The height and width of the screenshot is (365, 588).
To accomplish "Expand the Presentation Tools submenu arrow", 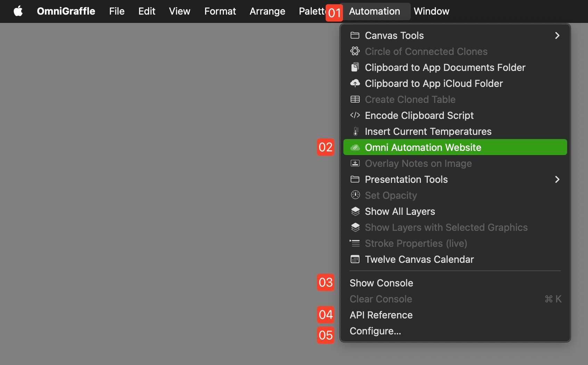I will tap(557, 179).
